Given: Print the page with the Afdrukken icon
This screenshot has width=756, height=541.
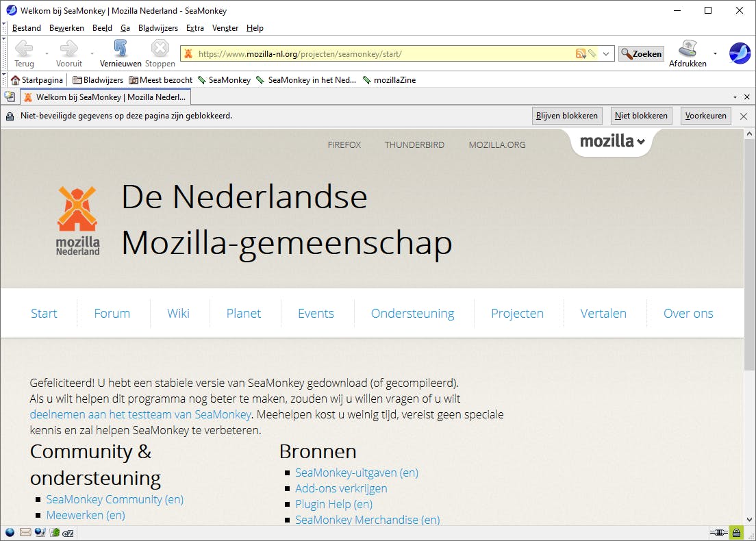Looking at the screenshot, I should tap(688, 48).
